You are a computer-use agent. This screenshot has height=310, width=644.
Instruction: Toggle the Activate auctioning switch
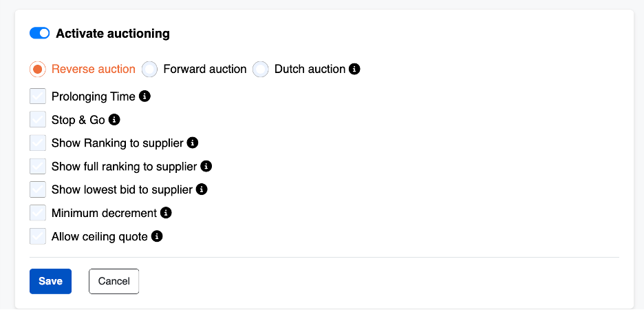[x=39, y=33]
